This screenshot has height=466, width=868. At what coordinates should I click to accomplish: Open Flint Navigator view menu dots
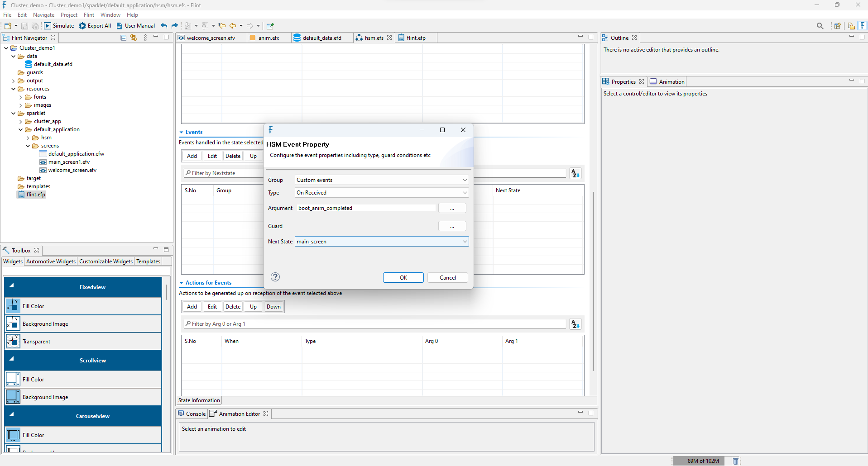[145, 38]
